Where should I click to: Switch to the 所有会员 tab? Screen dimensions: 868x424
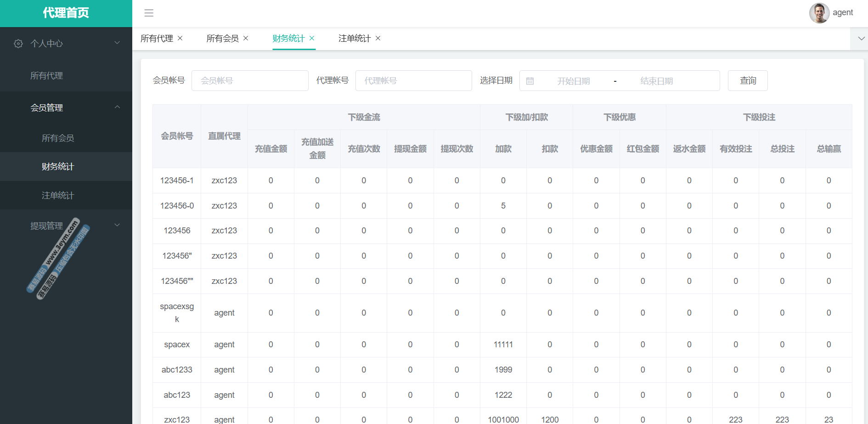[222, 38]
